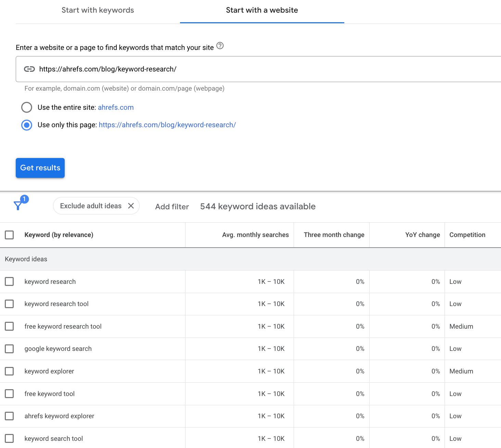Check the google keyword search row checkbox

[x=9, y=348]
